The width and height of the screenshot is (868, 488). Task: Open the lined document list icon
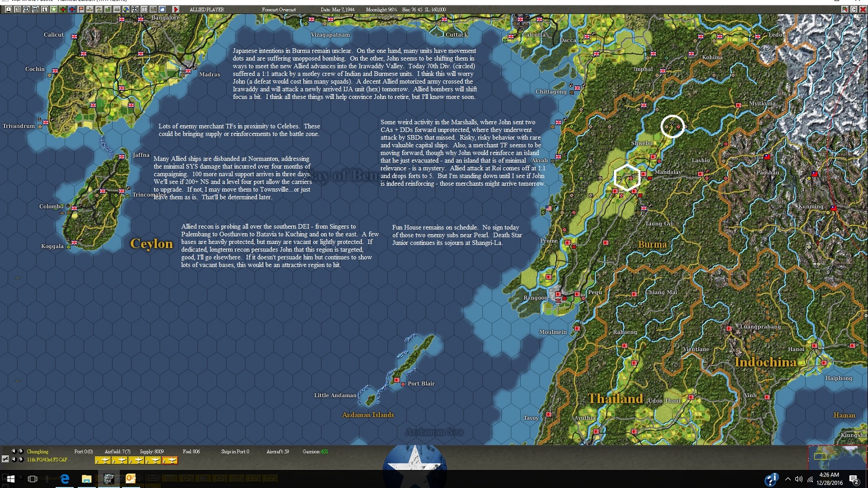(x=18, y=10)
